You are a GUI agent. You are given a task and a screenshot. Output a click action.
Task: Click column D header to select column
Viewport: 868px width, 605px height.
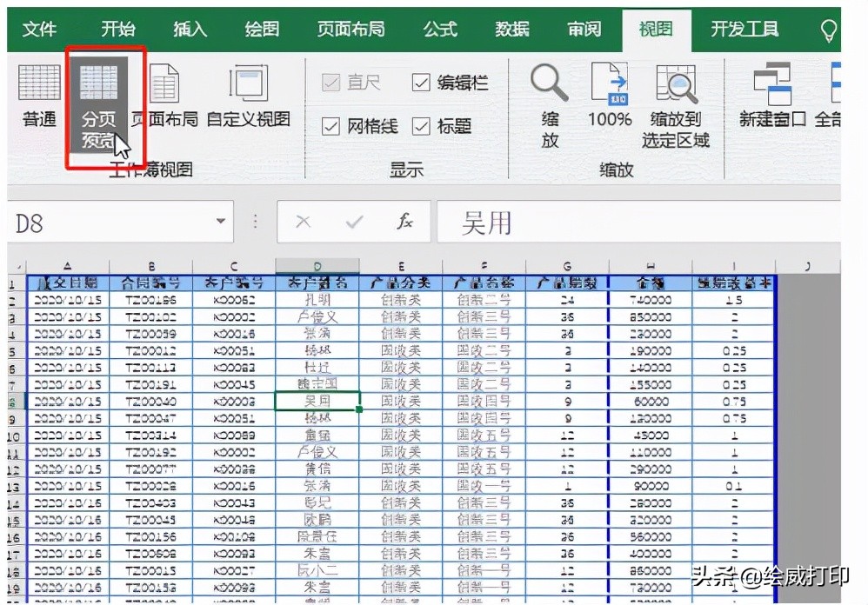point(318,263)
